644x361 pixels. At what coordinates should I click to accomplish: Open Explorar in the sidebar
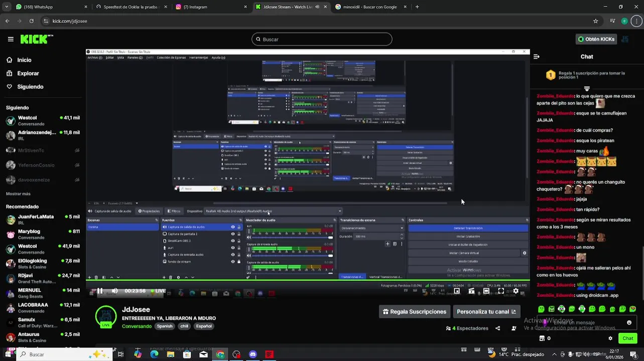pyautogui.click(x=23, y=73)
